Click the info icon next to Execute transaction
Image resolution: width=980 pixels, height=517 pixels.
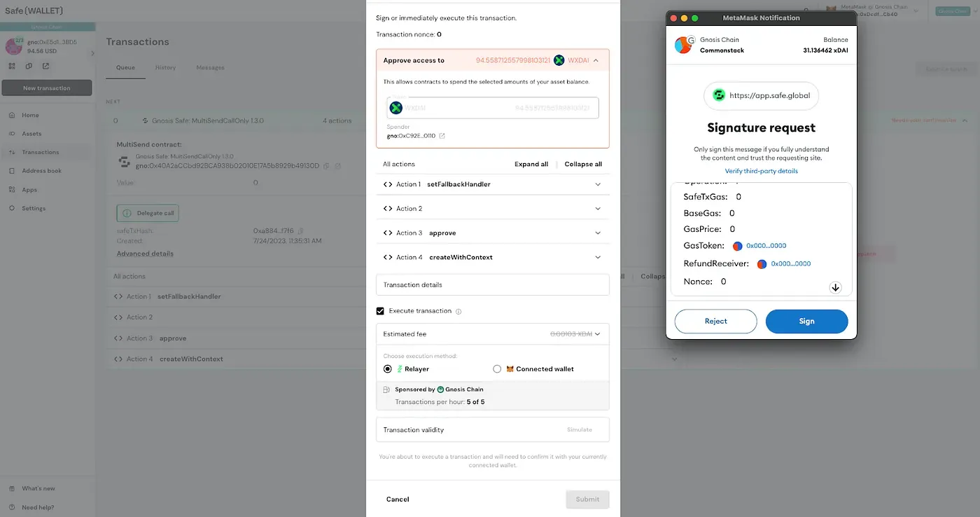pos(458,311)
